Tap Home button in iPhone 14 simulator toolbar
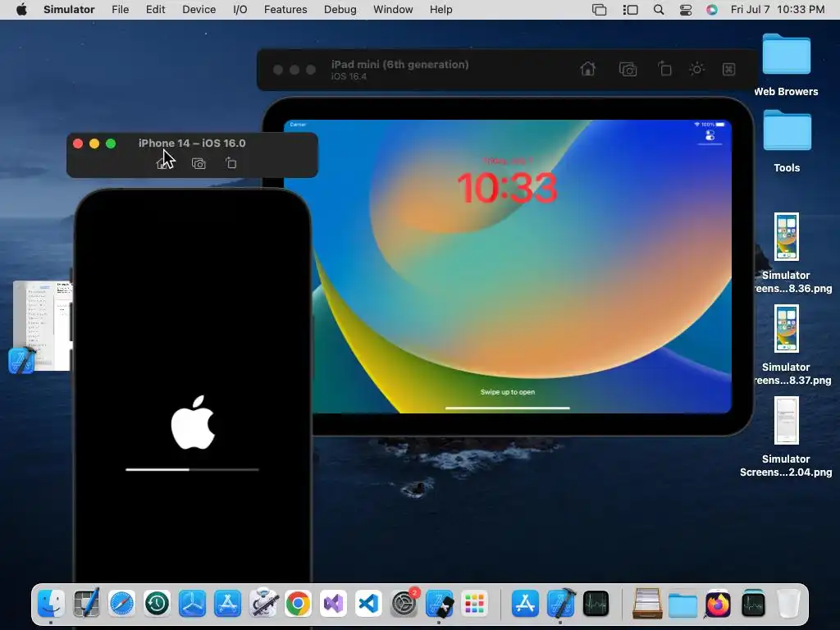840x630 pixels. (x=162, y=163)
